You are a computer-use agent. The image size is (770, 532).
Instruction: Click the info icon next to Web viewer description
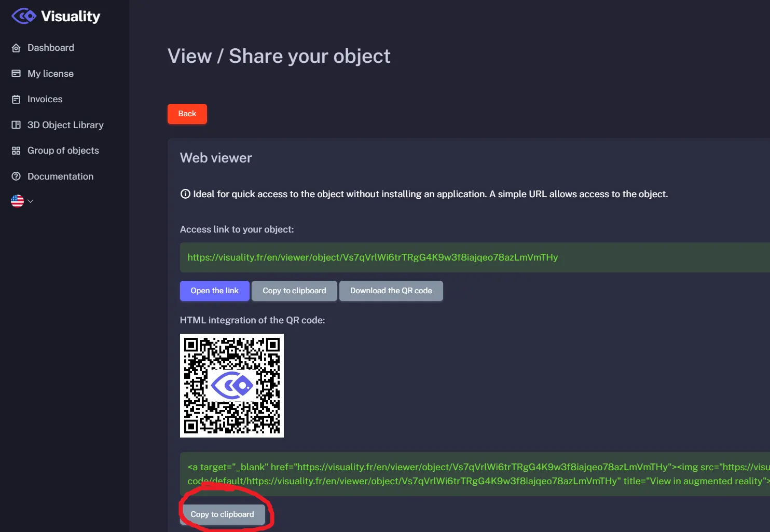point(185,194)
